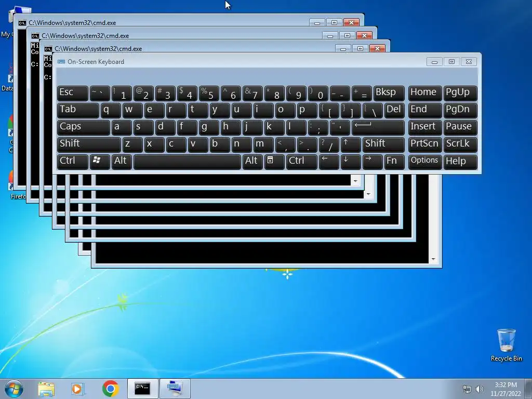Click the 1 key with exclamation

click(x=122, y=93)
